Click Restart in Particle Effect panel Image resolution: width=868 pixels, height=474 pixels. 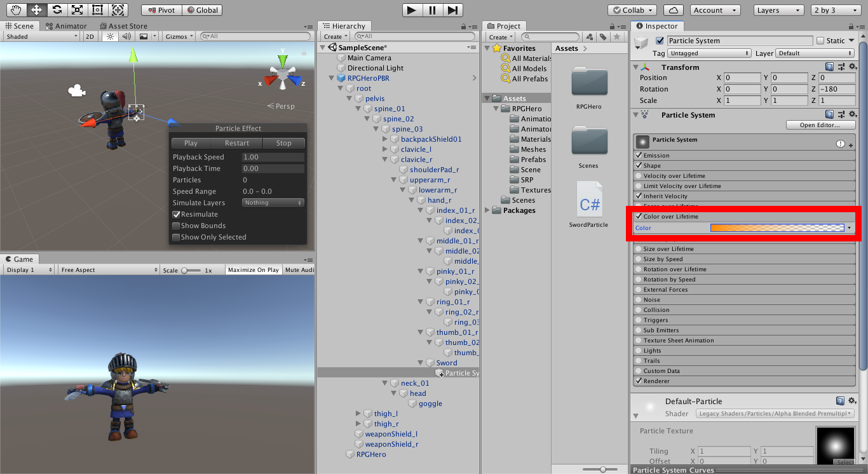pyautogui.click(x=237, y=143)
